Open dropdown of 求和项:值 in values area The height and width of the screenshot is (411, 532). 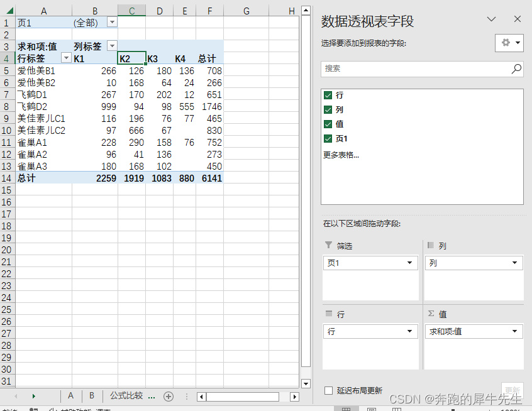pyautogui.click(x=514, y=331)
